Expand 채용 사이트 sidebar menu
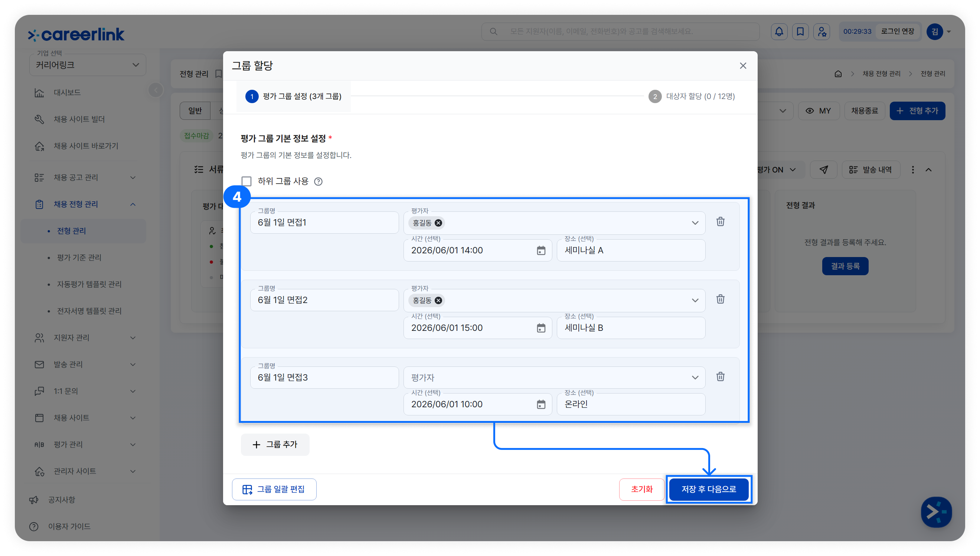 pos(83,418)
